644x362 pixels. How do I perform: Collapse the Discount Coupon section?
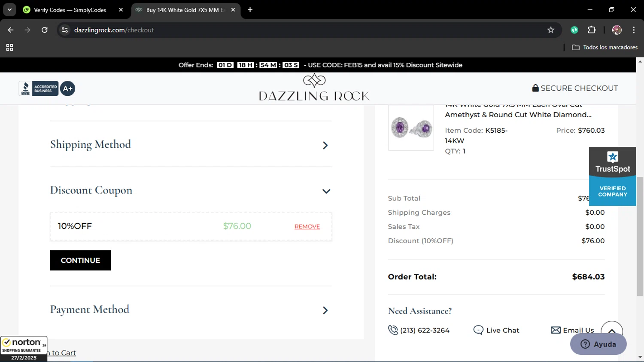(x=191, y=191)
